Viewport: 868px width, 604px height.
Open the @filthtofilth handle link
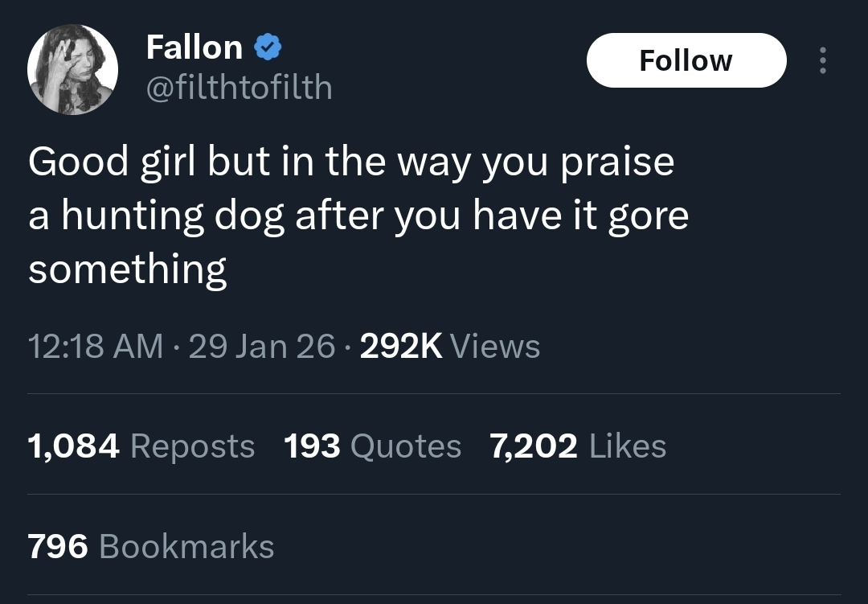pyautogui.click(x=239, y=87)
